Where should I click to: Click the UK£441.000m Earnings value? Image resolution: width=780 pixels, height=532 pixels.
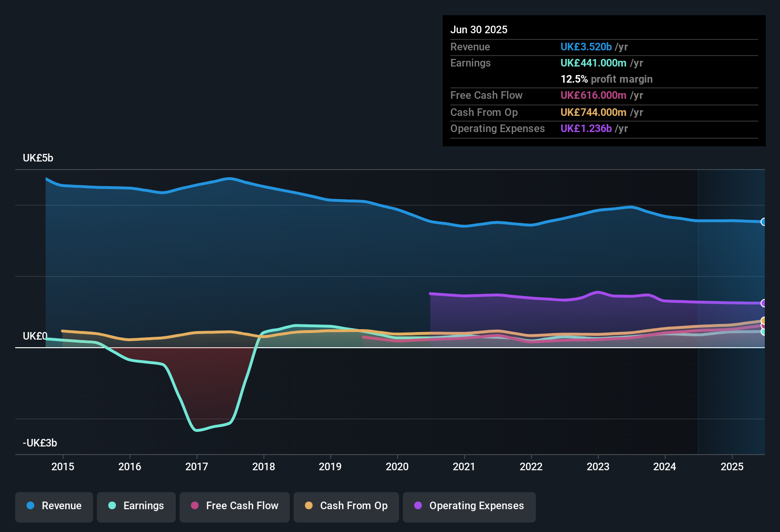[594, 63]
